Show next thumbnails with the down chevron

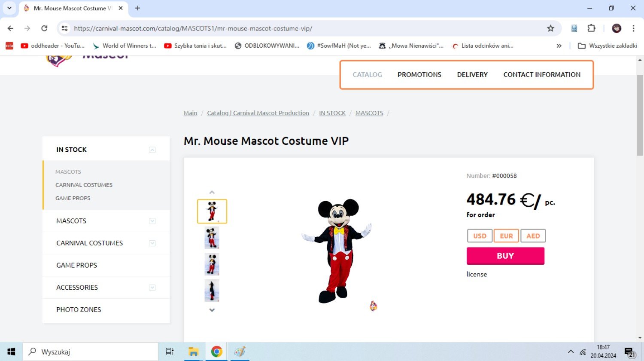pos(212,310)
